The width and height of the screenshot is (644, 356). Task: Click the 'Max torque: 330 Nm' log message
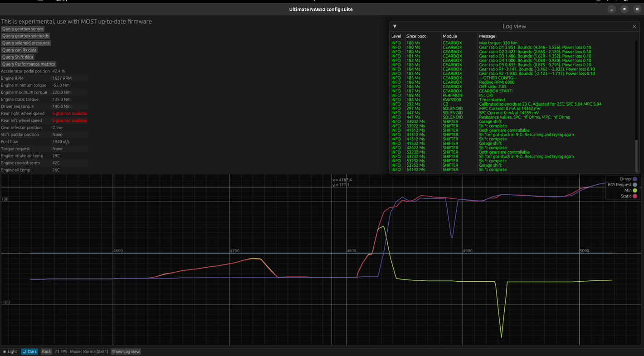coord(498,43)
